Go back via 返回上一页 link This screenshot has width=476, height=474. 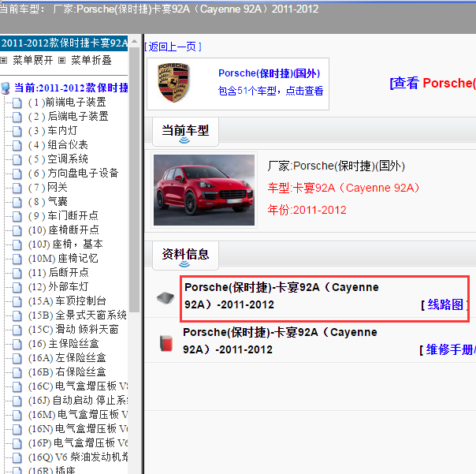(x=173, y=47)
